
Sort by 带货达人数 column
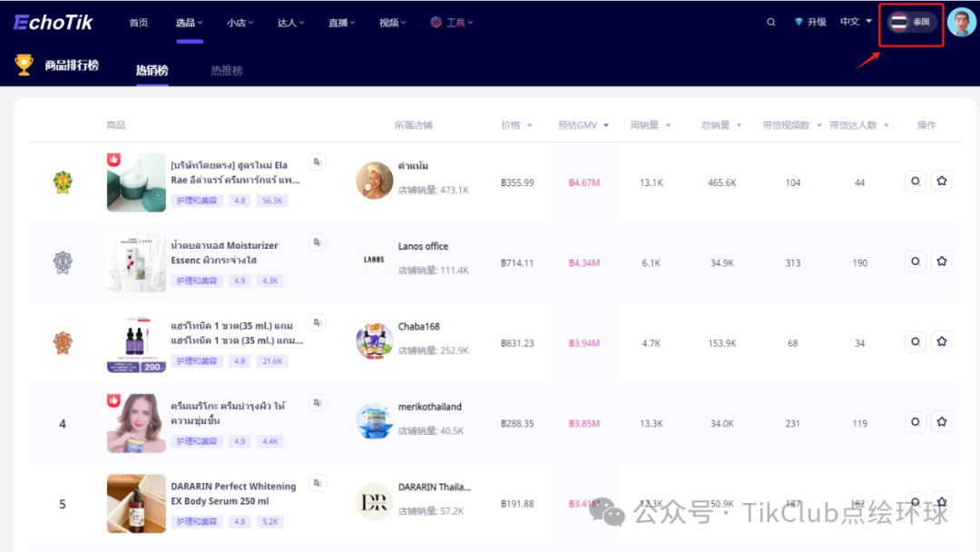pos(858,125)
